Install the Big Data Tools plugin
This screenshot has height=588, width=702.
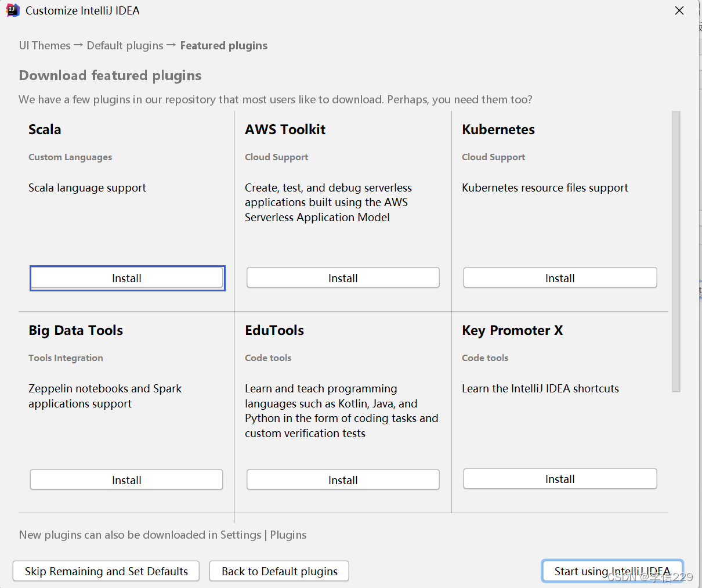pyautogui.click(x=126, y=480)
